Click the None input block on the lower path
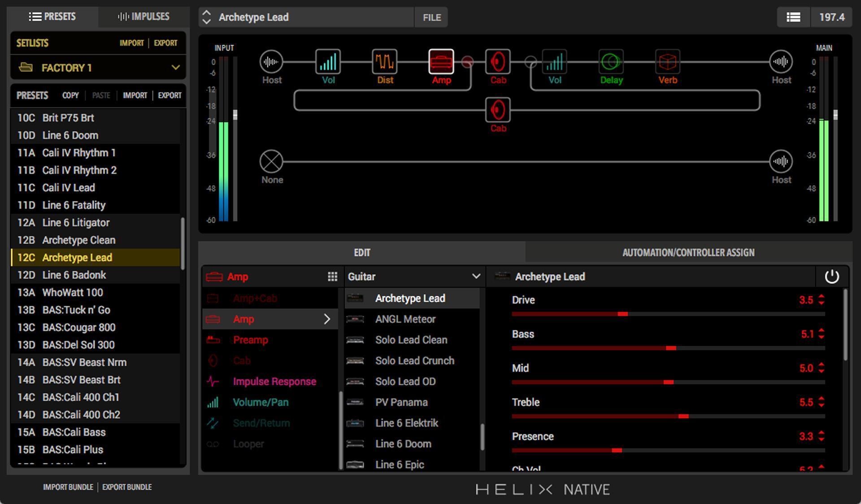 (271, 160)
